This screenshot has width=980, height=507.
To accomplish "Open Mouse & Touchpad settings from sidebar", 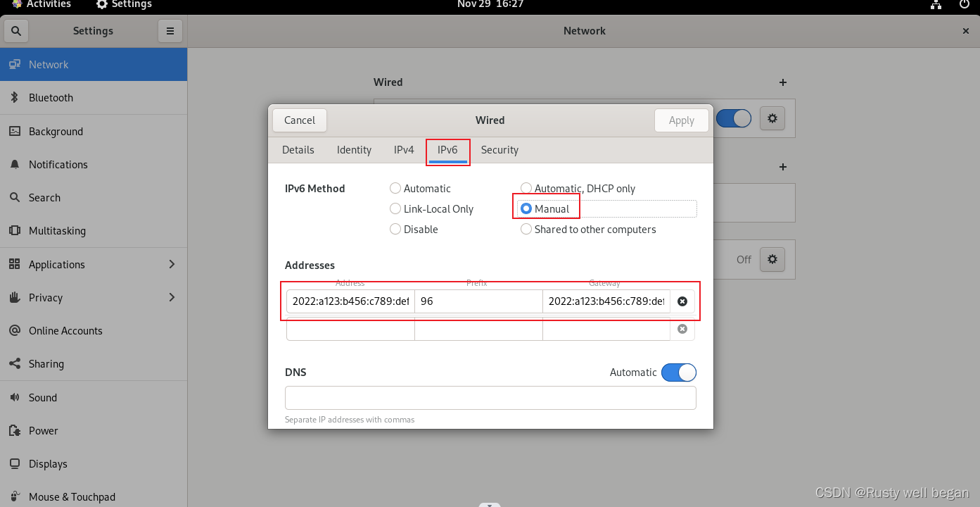I will tap(94, 497).
